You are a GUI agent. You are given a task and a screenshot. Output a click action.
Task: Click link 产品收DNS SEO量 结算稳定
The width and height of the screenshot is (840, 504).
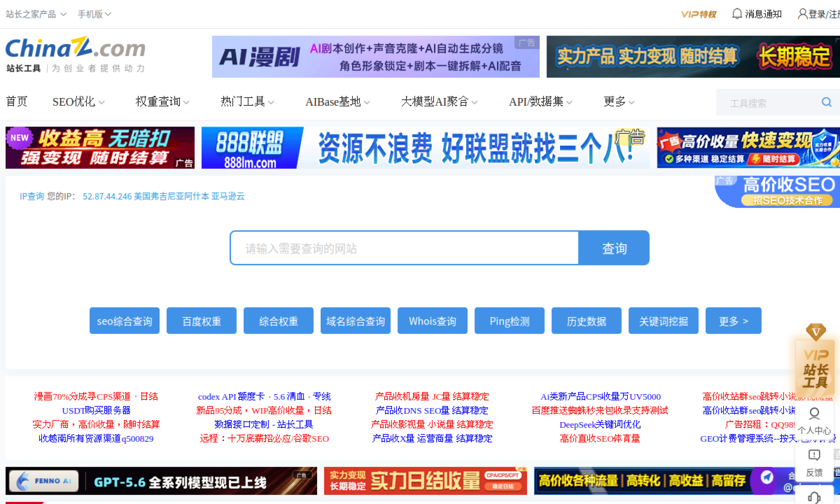(432, 410)
